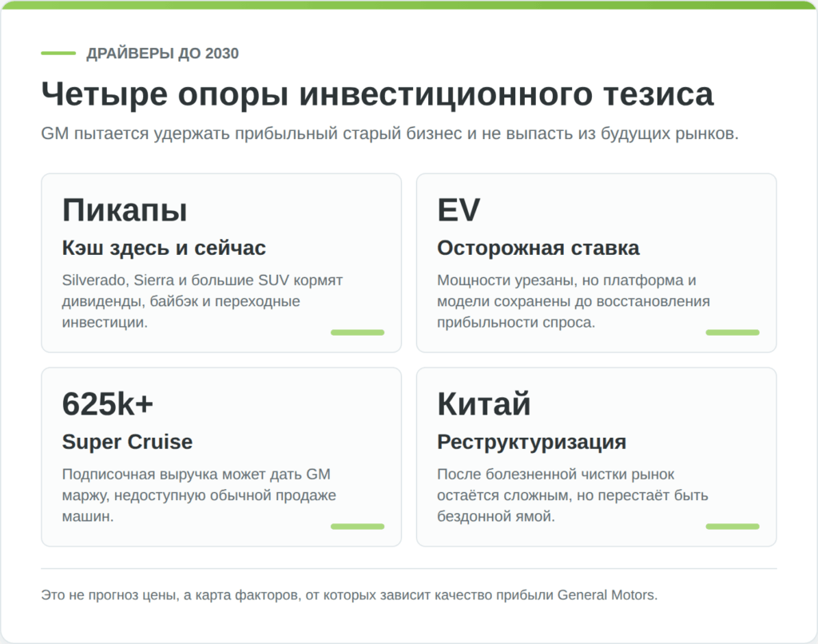Open the 'EV' card title
This screenshot has height=644, width=818.
[459, 210]
